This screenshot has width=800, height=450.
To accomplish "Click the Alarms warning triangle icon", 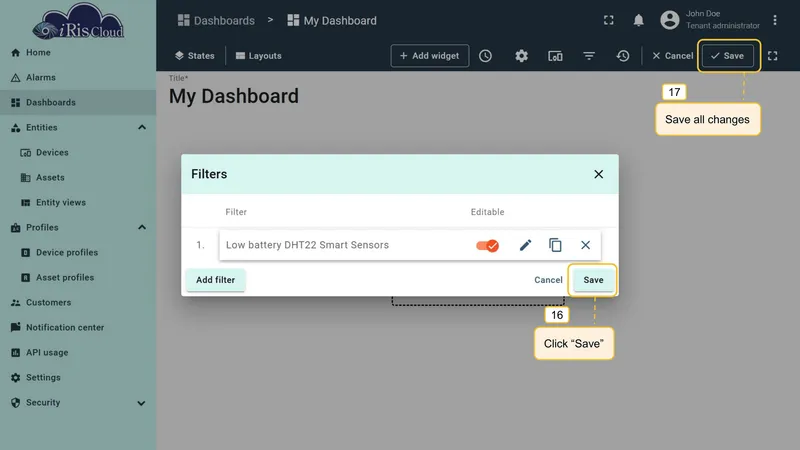I will (x=15, y=78).
